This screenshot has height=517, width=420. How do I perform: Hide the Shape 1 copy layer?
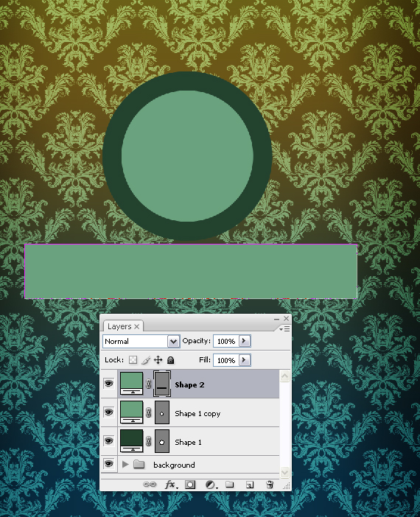click(109, 412)
